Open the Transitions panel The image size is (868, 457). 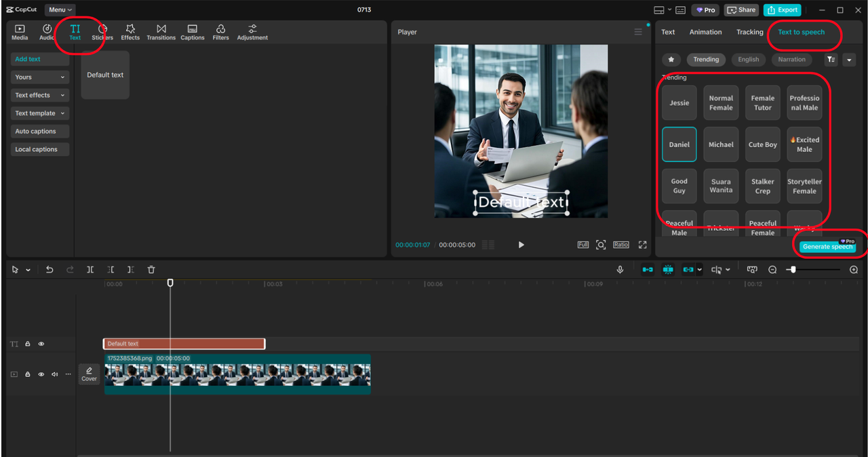[161, 32]
